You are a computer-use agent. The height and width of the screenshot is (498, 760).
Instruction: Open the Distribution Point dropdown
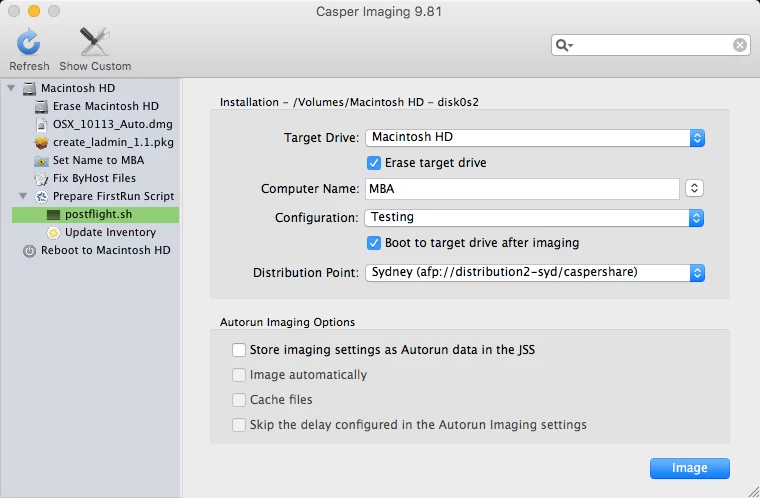(x=535, y=273)
